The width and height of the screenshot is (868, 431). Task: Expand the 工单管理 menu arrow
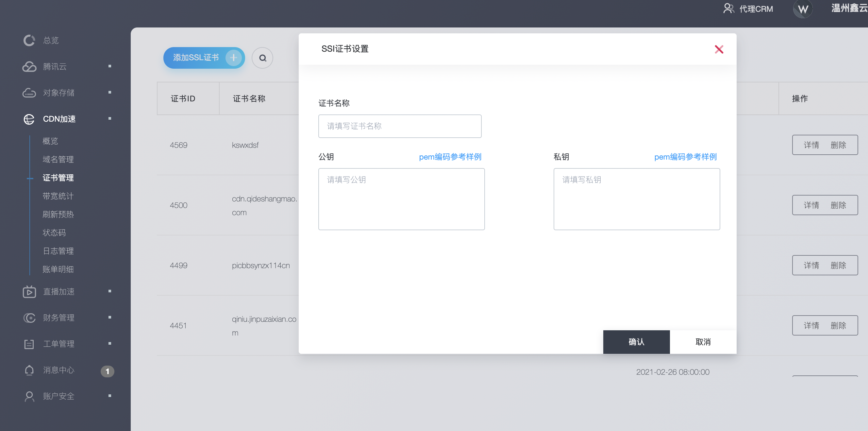[x=110, y=344]
